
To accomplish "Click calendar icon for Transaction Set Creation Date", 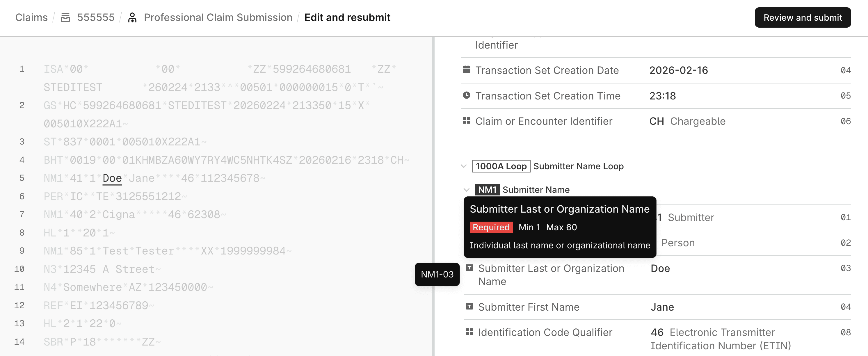I will point(466,70).
